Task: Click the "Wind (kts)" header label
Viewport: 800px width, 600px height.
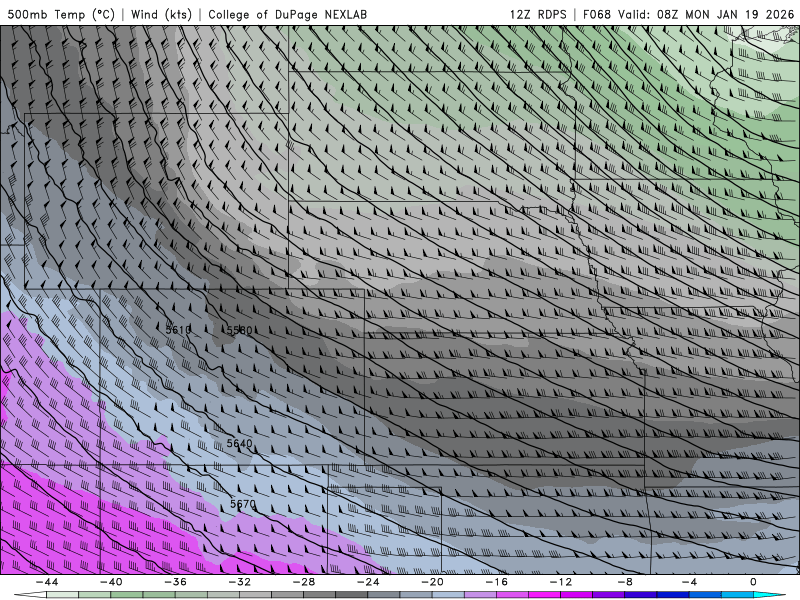Action: click(161, 14)
